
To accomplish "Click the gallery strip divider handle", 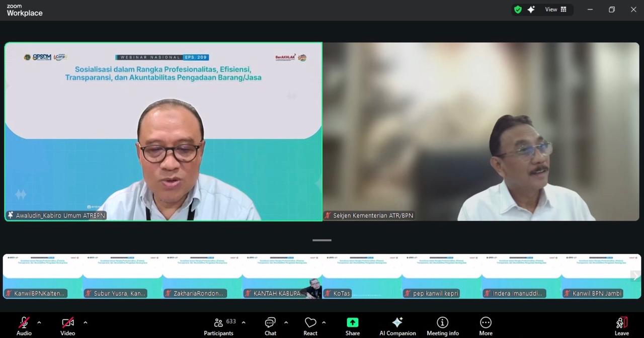I will [322, 240].
